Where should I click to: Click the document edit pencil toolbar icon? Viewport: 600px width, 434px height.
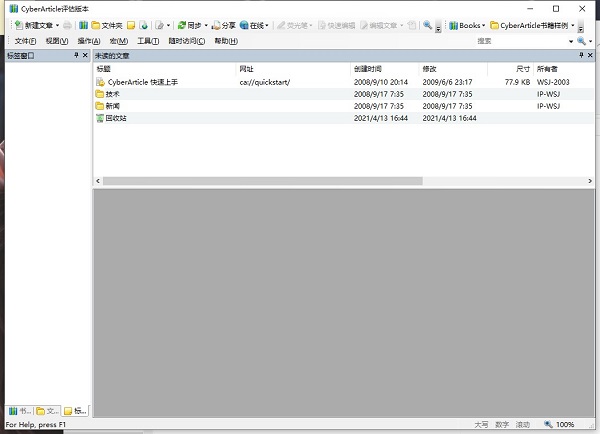[x=160, y=26]
